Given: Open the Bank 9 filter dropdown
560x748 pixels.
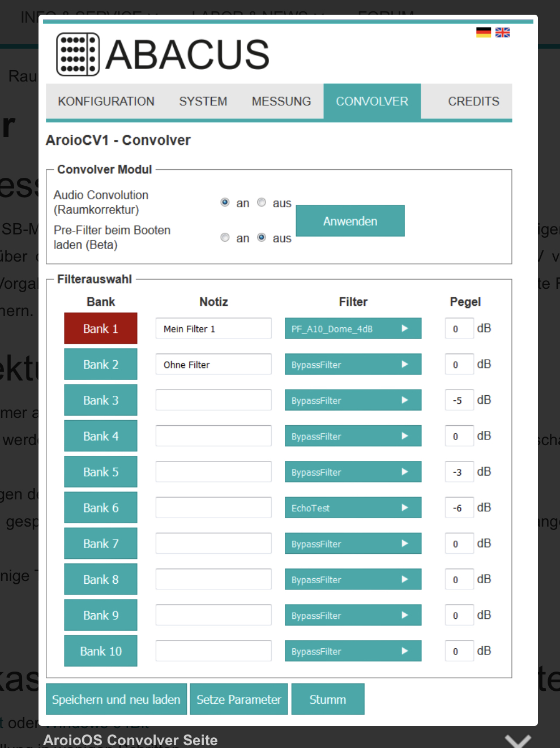Looking at the screenshot, I should click(x=353, y=615).
